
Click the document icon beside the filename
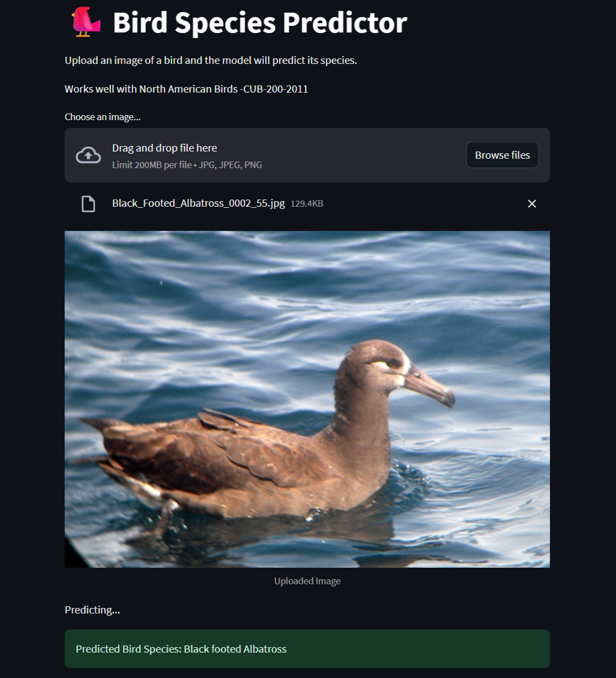(88, 204)
